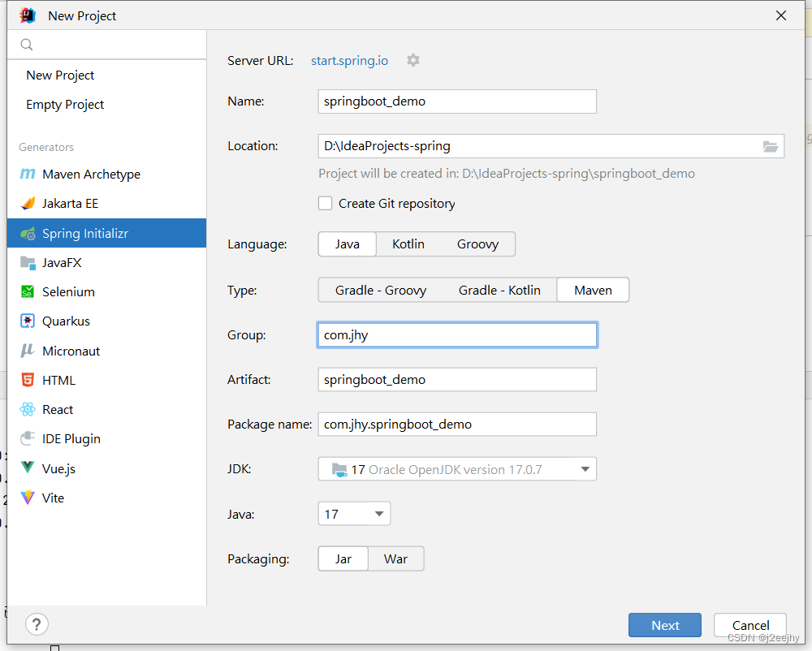Image resolution: width=812 pixels, height=651 pixels.
Task: Enable the Create Git repository checkbox
Action: coord(326,204)
